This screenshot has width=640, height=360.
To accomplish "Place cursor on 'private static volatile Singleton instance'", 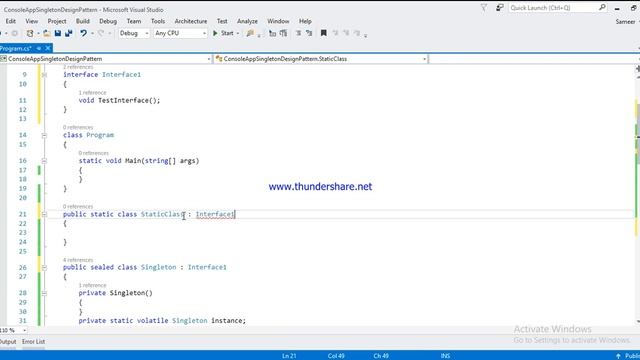I will coord(162,321).
